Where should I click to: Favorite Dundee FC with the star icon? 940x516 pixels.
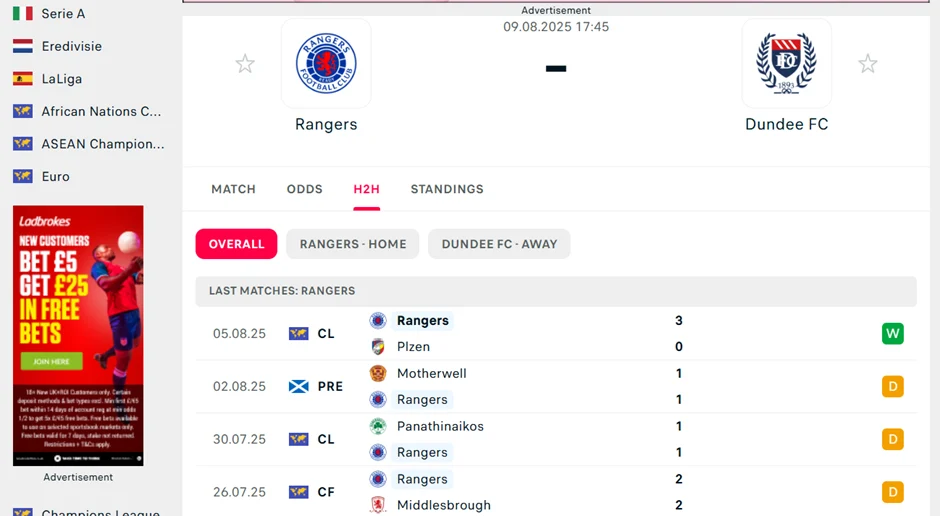click(x=867, y=64)
